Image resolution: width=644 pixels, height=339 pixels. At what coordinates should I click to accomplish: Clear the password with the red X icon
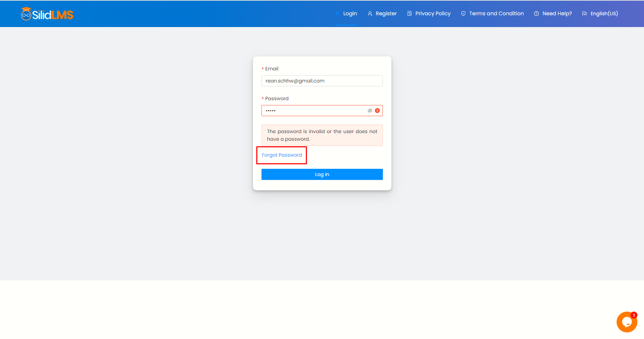coord(377,111)
